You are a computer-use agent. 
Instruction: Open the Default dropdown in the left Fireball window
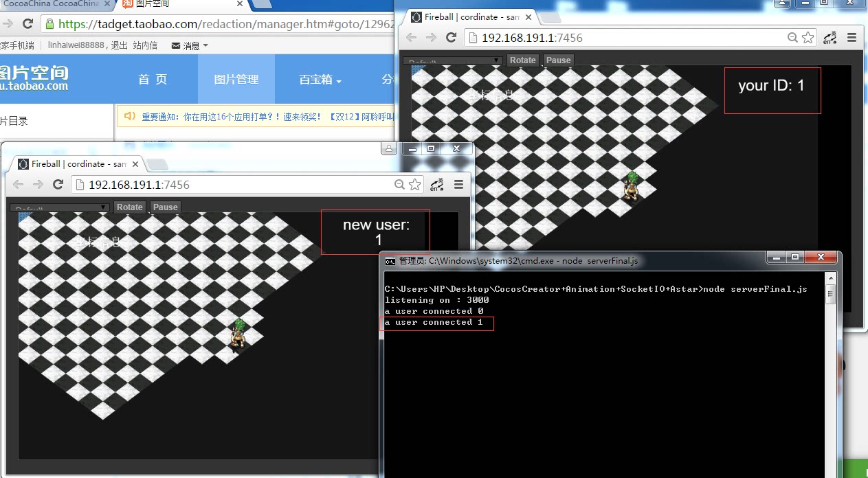(60, 208)
